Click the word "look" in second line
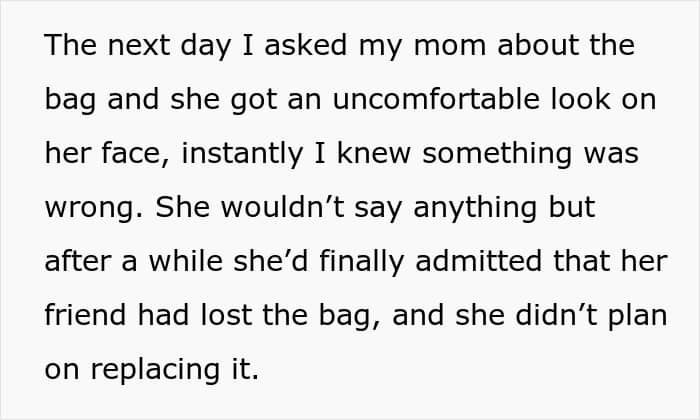Image resolution: width=700 pixels, height=420 pixels. (580, 99)
